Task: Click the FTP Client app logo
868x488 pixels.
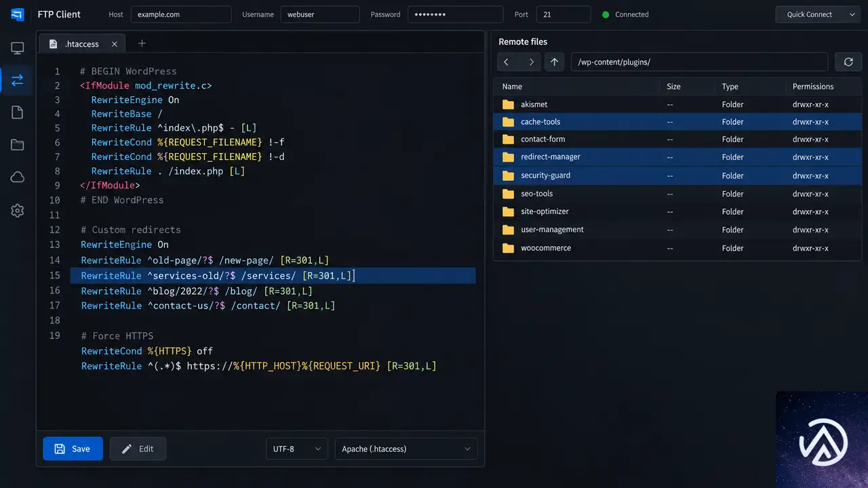Action: (18, 14)
